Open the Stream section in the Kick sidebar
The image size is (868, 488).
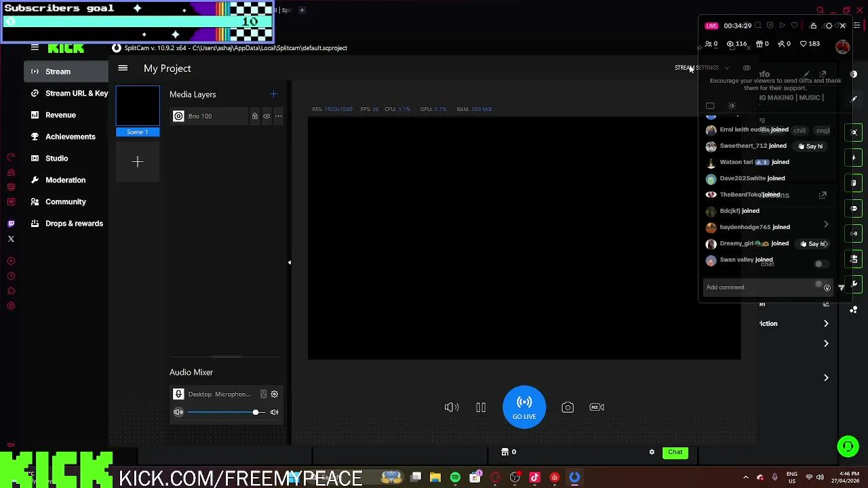coord(66,71)
